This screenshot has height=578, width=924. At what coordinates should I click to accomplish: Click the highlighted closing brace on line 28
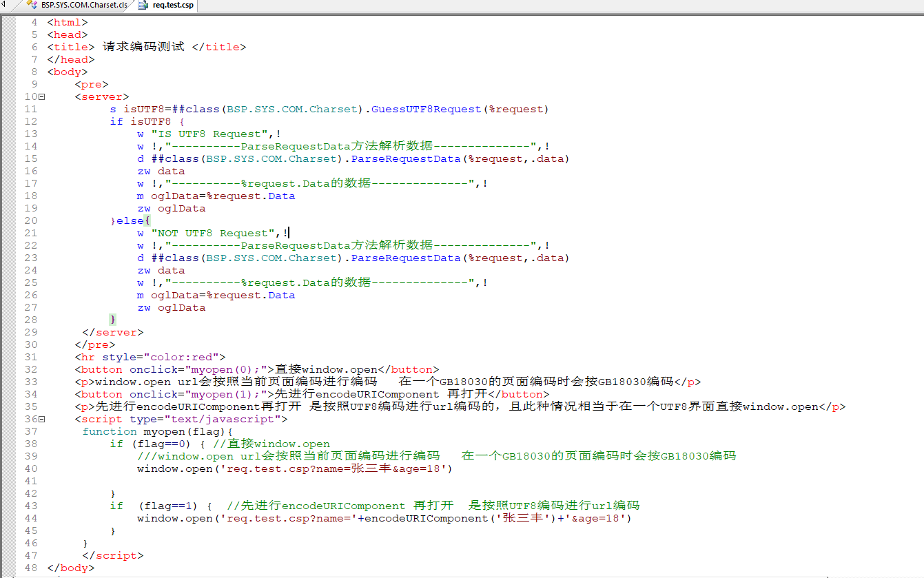click(x=113, y=320)
